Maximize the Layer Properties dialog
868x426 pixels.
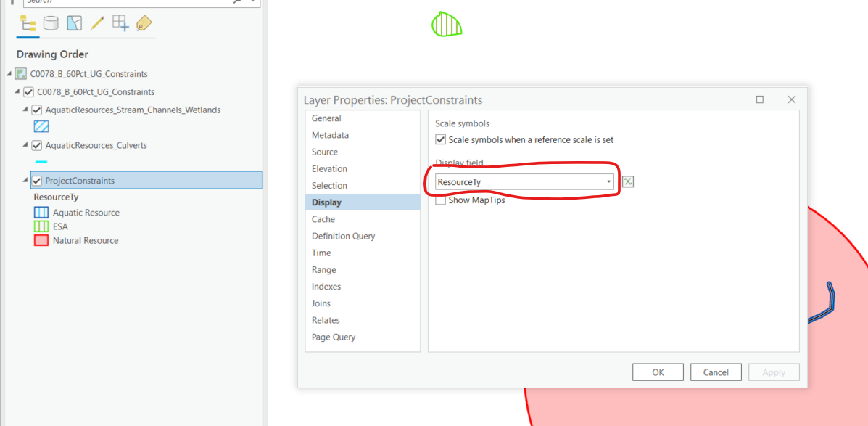(759, 99)
